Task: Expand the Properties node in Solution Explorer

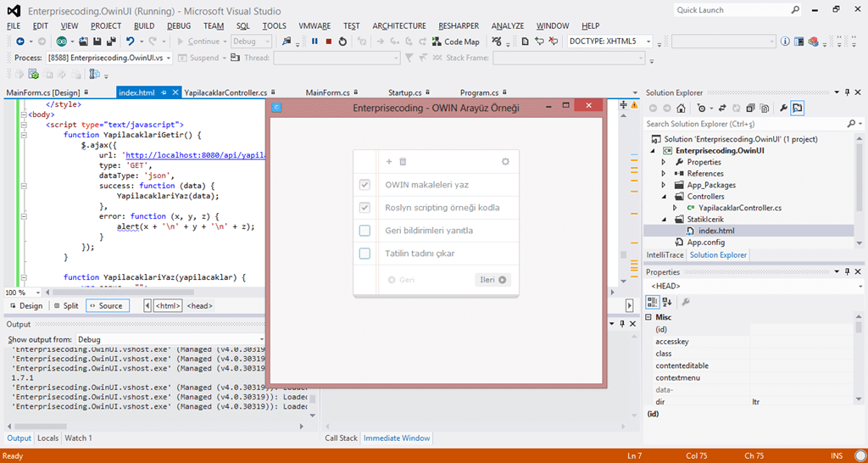Action: (664, 162)
